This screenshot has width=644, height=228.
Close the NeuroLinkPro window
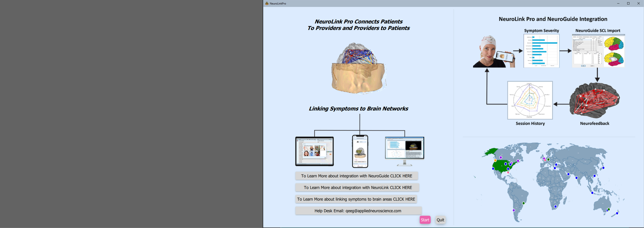[x=639, y=3]
